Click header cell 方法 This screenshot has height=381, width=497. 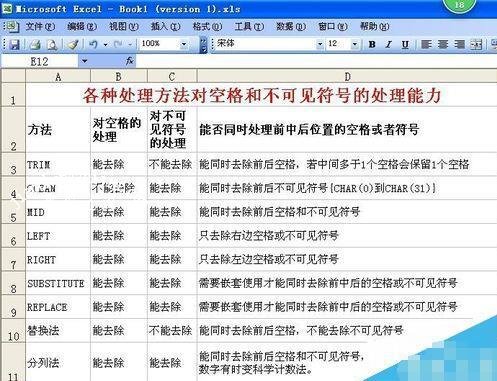(x=58, y=130)
